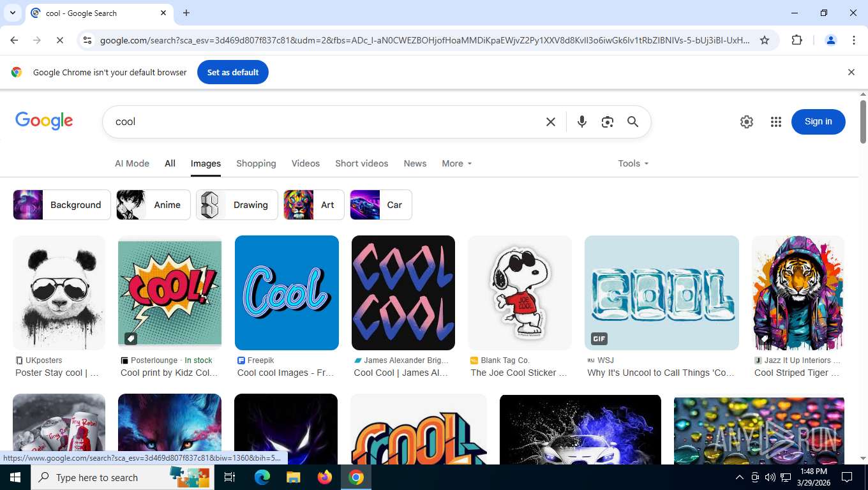
Task: Switch to the Shopping tab
Action: pyautogui.click(x=256, y=163)
